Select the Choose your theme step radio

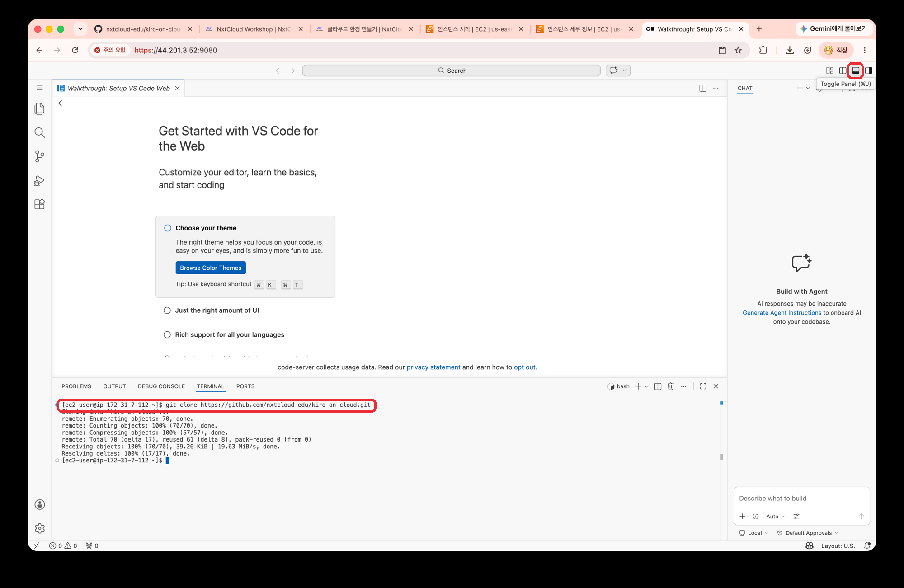(168, 228)
